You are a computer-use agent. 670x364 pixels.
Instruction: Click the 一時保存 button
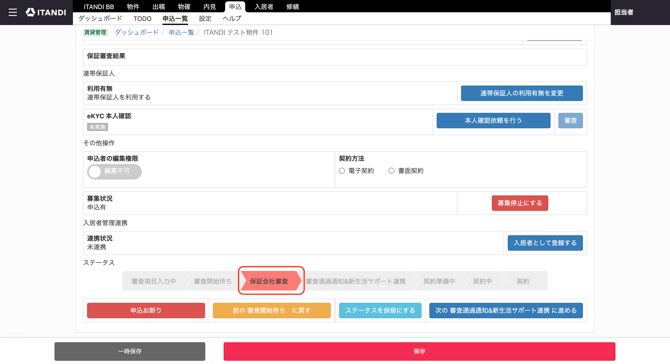(x=130, y=351)
